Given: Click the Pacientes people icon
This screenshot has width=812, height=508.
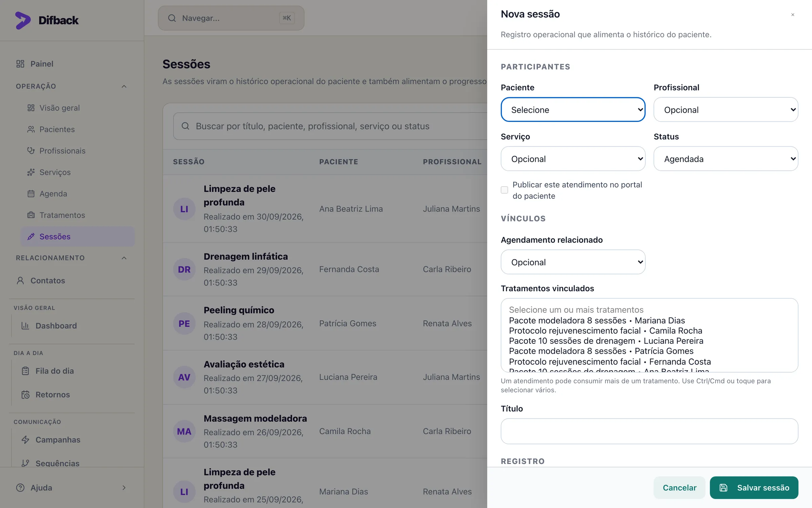Looking at the screenshot, I should click(x=31, y=129).
